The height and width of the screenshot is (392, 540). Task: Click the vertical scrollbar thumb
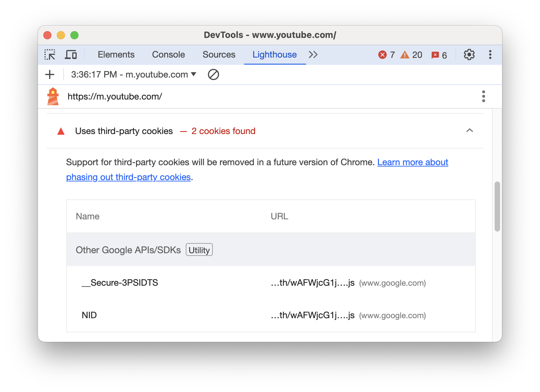[x=497, y=206]
